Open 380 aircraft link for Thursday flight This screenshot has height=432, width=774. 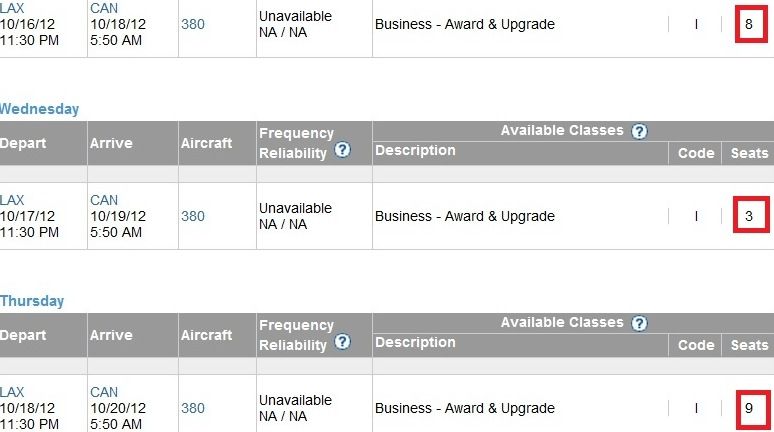point(193,408)
